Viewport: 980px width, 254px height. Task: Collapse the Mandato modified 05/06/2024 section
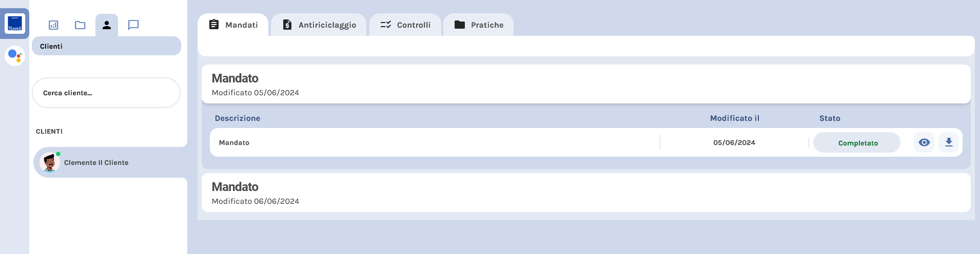click(x=585, y=84)
